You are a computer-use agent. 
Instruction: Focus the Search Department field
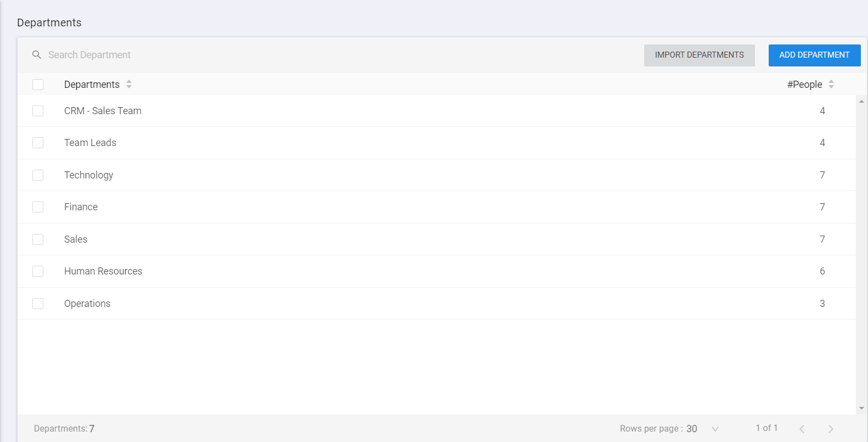pos(219,55)
